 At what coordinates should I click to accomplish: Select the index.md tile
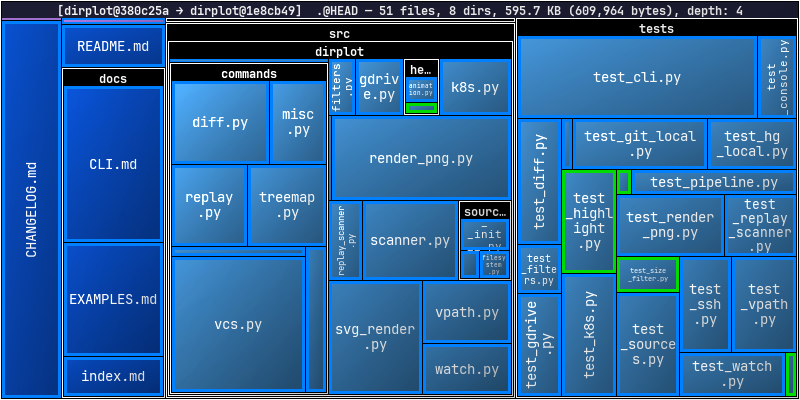(113, 377)
